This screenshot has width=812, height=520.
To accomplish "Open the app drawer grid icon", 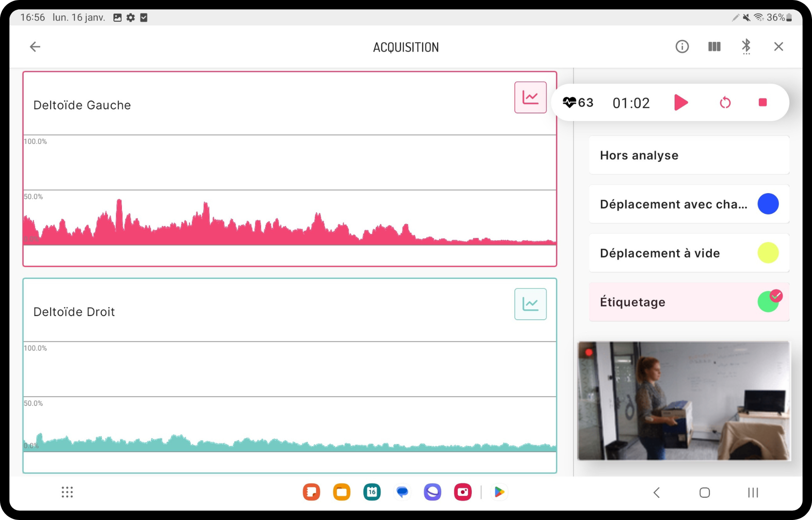I will pos(67,492).
